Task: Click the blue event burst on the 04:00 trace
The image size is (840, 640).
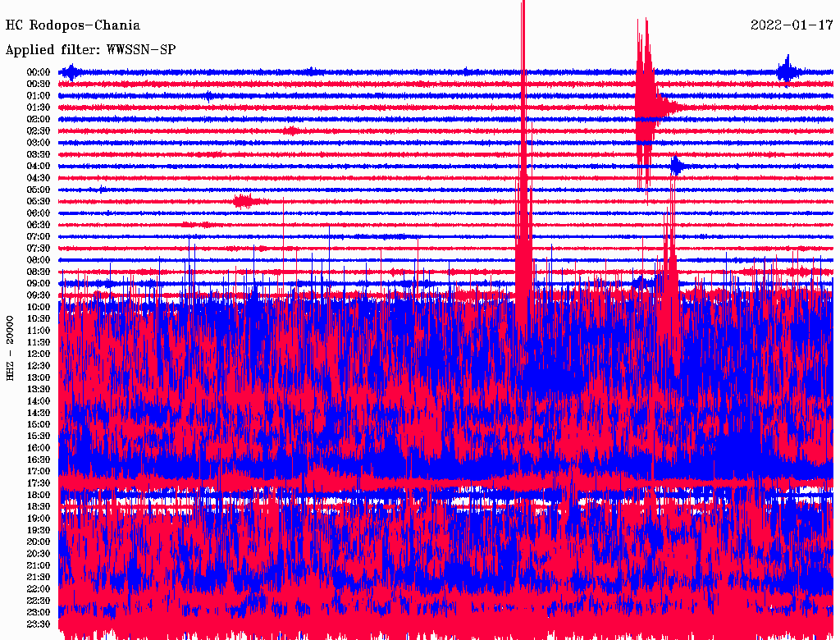Action: [676, 167]
